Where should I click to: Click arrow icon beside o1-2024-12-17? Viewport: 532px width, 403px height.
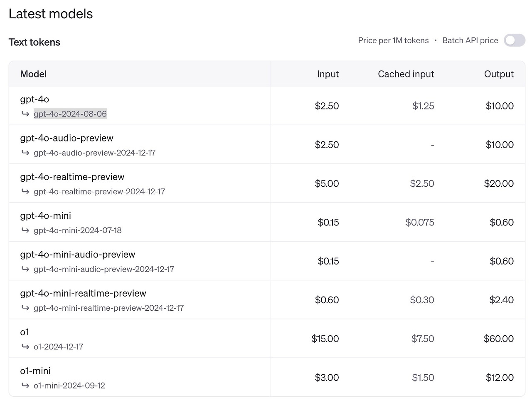click(25, 346)
